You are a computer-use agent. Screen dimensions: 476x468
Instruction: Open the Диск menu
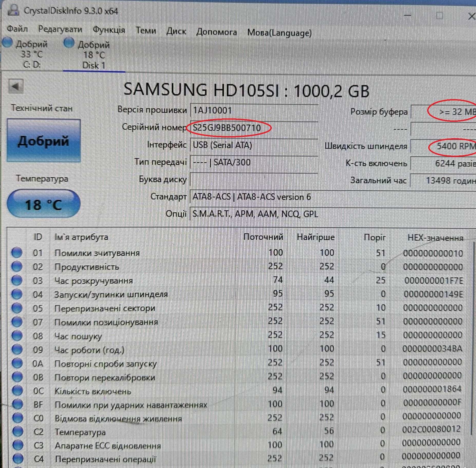click(x=176, y=31)
